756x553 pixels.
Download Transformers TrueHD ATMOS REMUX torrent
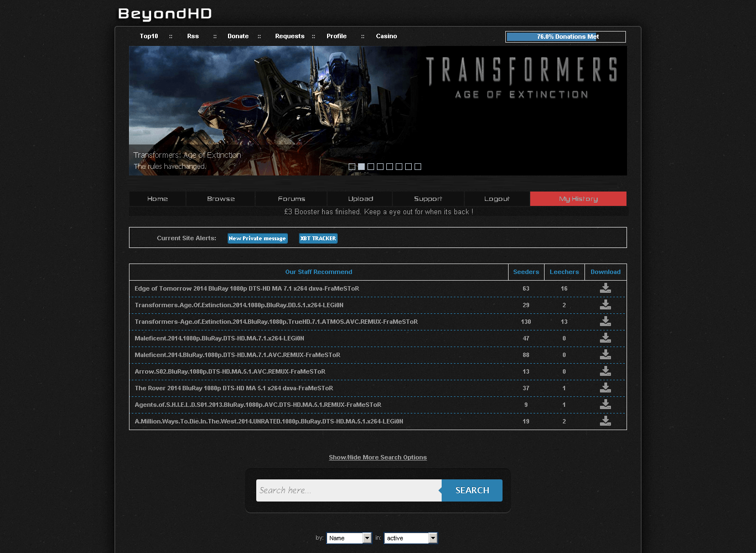[x=605, y=322]
